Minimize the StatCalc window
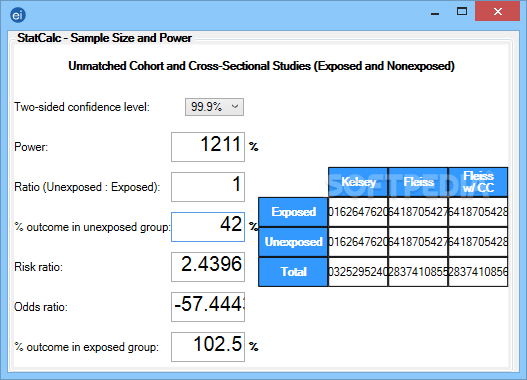The height and width of the screenshot is (380, 527). point(435,13)
